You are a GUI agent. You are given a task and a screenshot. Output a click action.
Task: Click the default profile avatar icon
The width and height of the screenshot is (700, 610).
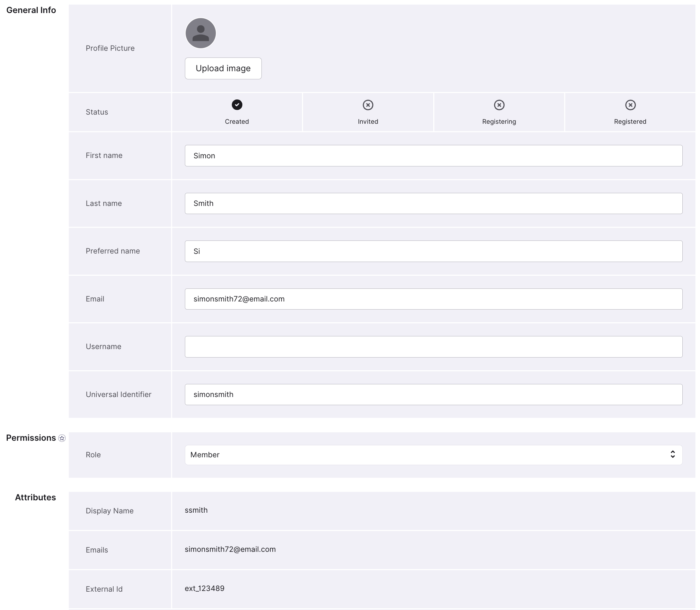(x=200, y=33)
